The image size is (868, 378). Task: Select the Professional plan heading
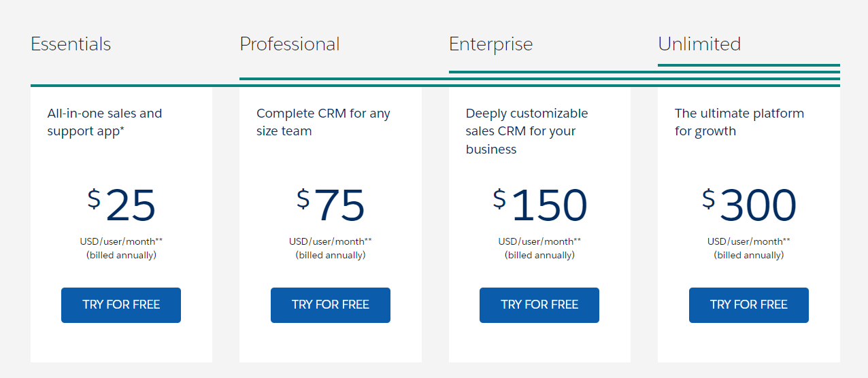(x=290, y=44)
